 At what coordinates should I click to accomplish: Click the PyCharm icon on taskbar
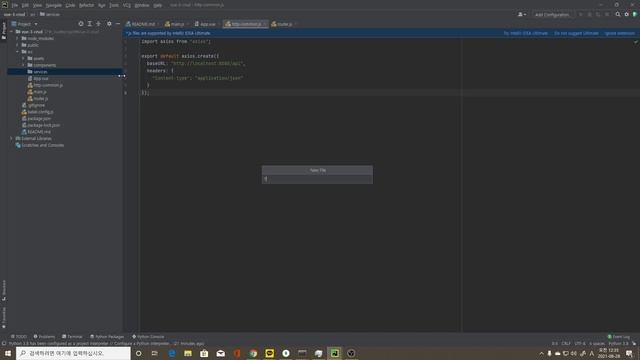pos(334,353)
